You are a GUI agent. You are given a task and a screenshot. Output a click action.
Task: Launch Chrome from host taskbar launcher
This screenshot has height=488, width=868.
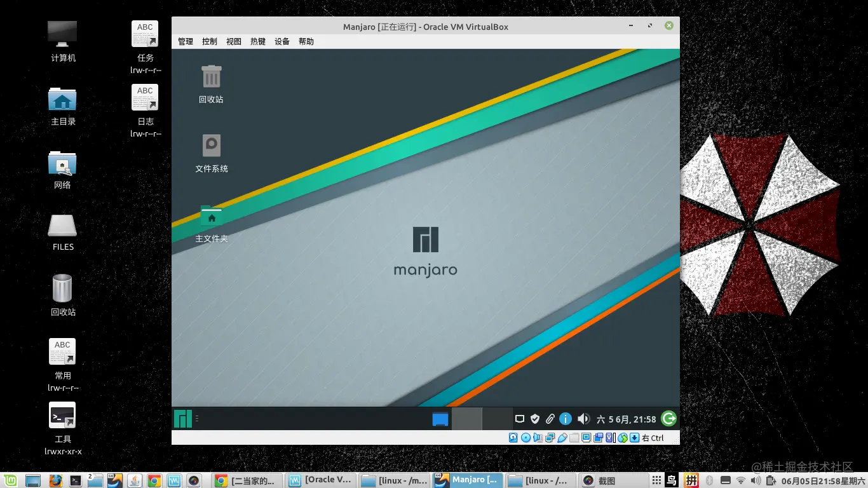[x=154, y=481]
